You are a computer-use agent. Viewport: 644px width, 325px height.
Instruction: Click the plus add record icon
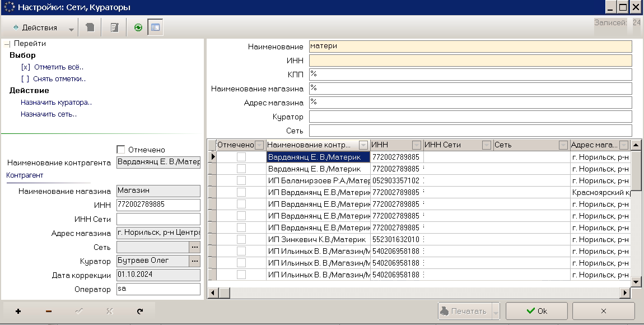tap(18, 312)
